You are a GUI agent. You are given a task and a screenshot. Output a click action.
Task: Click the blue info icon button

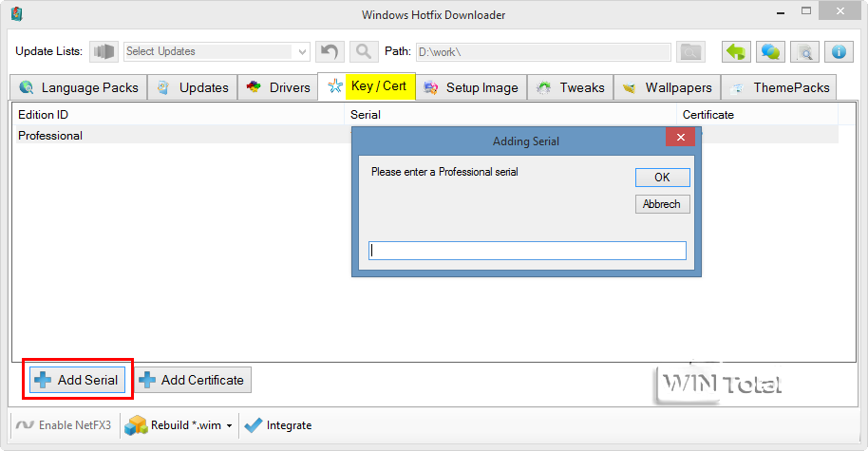pos(839,51)
